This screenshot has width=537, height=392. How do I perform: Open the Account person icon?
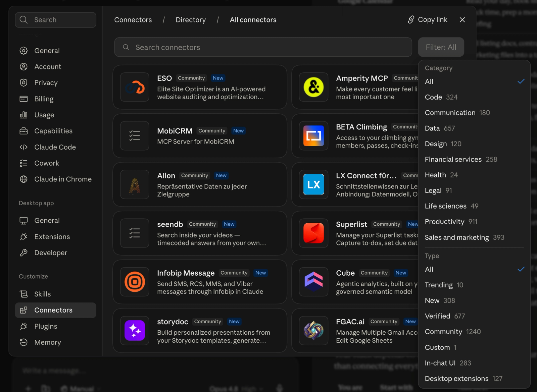click(x=23, y=67)
